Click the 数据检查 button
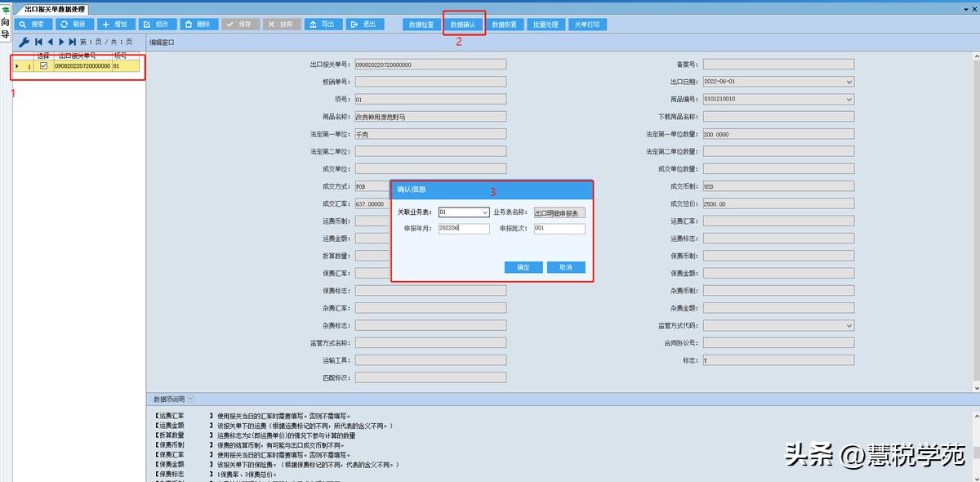Image resolution: width=980 pixels, height=482 pixels. click(421, 25)
